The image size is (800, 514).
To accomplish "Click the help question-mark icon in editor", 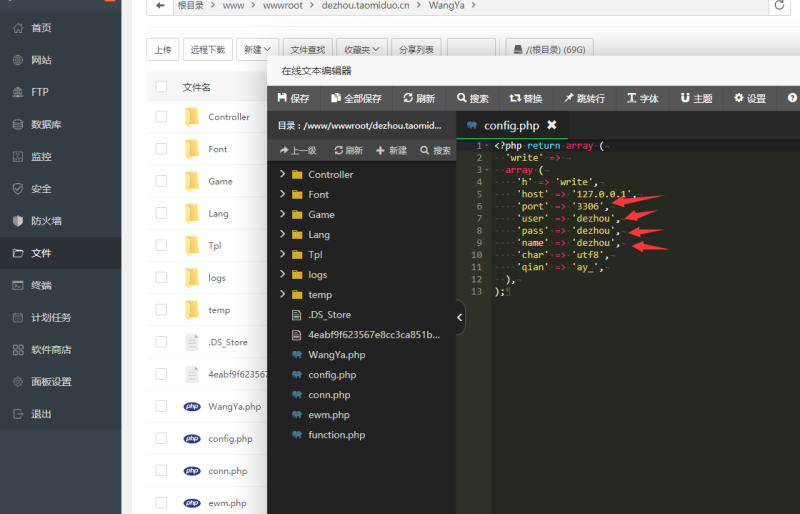I will click(x=792, y=98).
